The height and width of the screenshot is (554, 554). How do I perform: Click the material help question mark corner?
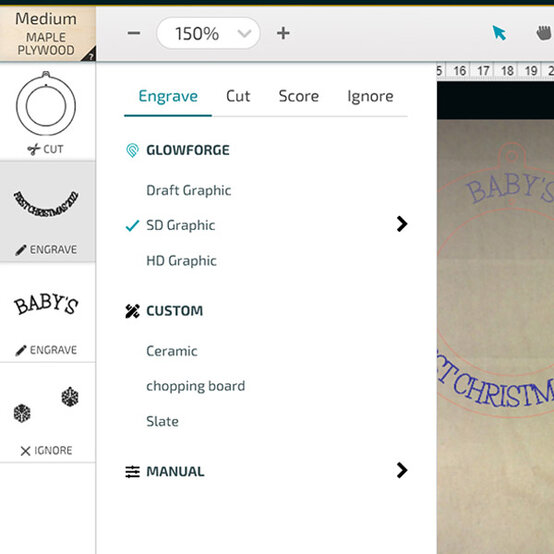click(x=90, y=55)
